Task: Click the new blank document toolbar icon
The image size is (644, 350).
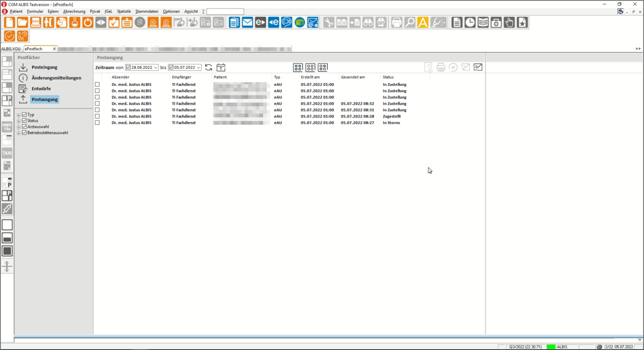Action: click(x=9, y=23)
